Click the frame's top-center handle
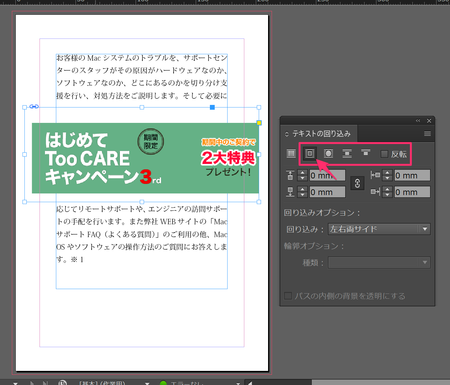The height and width of the screenshot is (385, 450). pyautogui.click(x=142, y=107)
